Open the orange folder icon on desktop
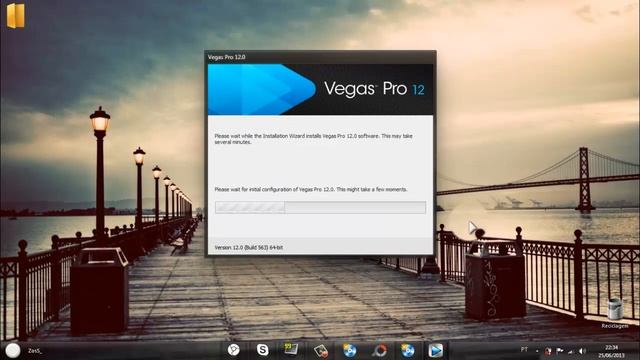 (16, 16)
